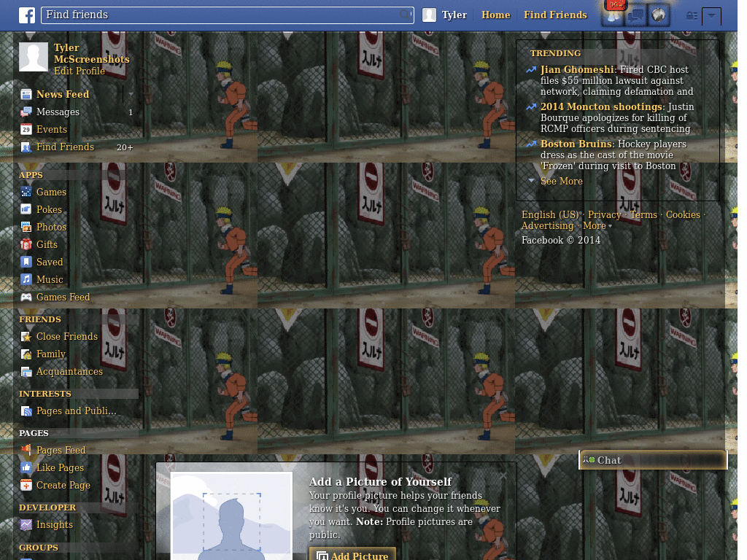Click the Close Friends label
The height and width of the screenshot is (560, 747).
point(66,337)
